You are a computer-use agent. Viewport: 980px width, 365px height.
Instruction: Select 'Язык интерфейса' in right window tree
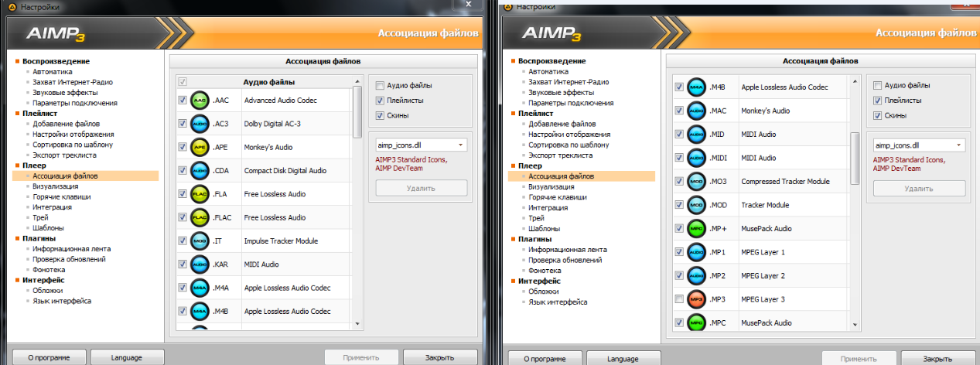click(558, 302)
